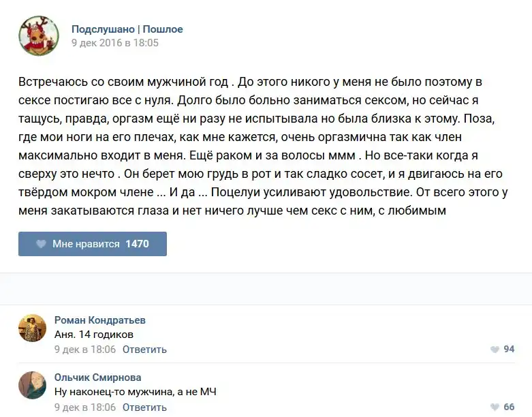532x417 pixels.
Task: Click the post date 9 дек 2016 в 18:05
Action: pyautogui.click(x=115, y=42)
